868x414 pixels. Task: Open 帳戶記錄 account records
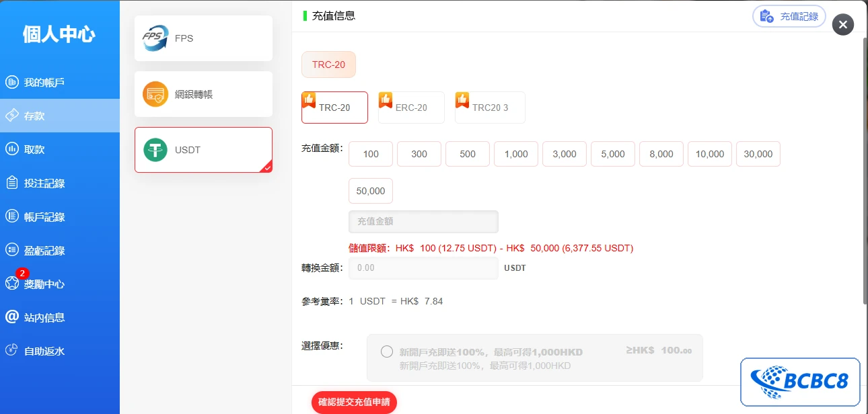60,216
